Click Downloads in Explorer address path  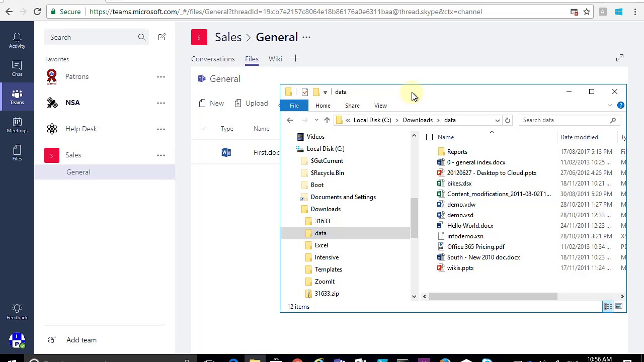pyautogui.click(x=418, y=120)
